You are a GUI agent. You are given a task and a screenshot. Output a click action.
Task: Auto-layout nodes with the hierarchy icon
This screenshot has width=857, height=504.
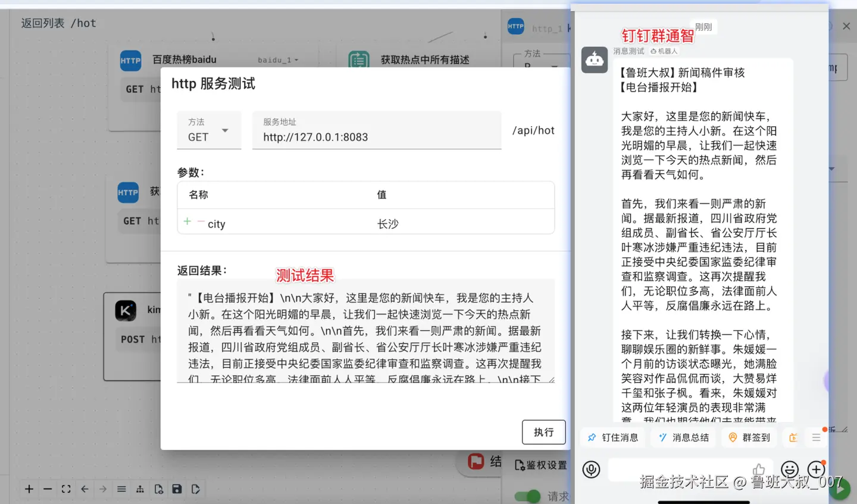140,489
